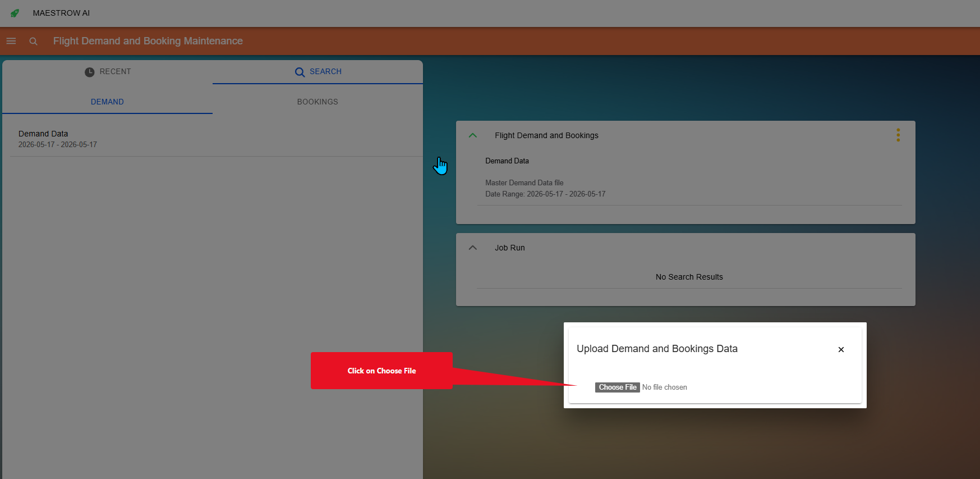Open the three-dot menu on Flight Demand card

(x=898, y=135)
